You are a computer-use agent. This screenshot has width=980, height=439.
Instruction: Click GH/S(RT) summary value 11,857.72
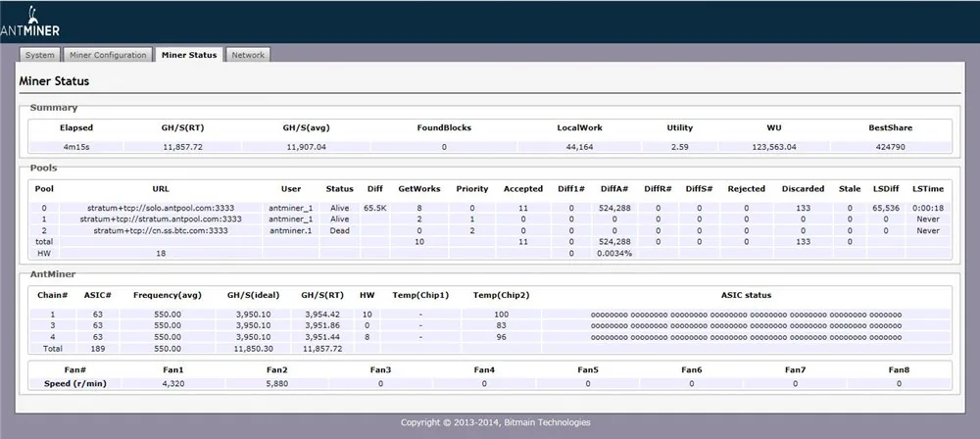pos(182,147)
